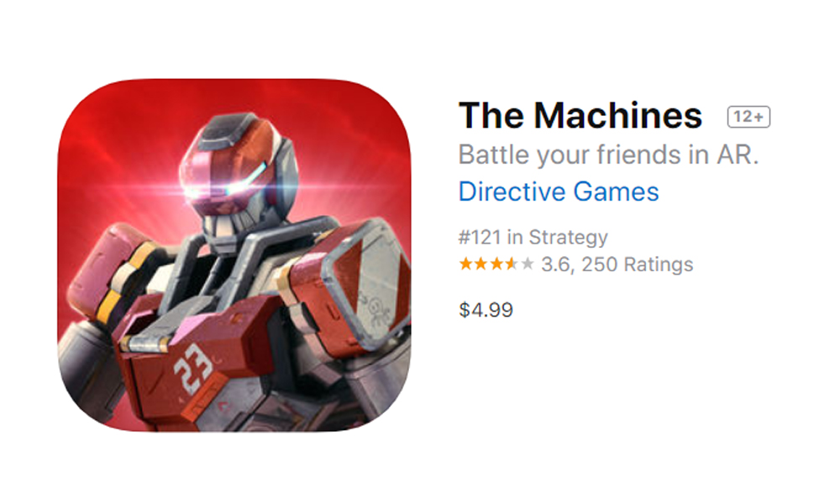The image size is (840, 504).
Task: Click the empty gray fifth star
Action: point(528,264)
